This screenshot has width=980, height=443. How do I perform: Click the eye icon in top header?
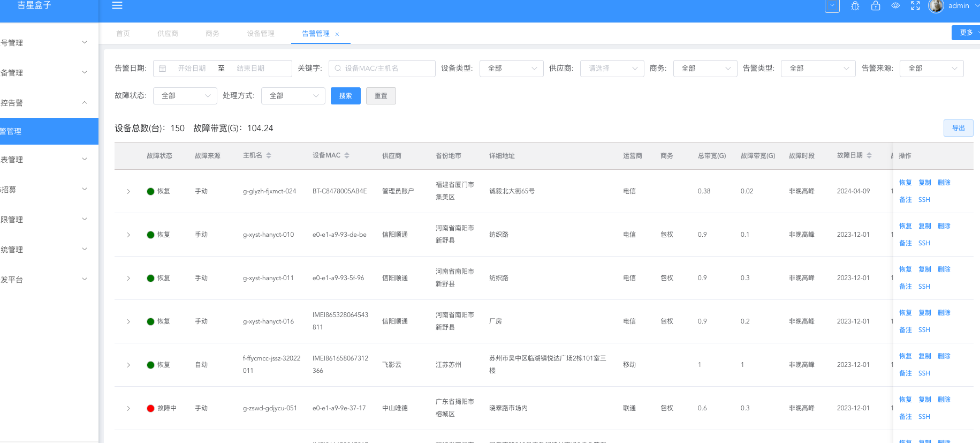tap(895, 5)
